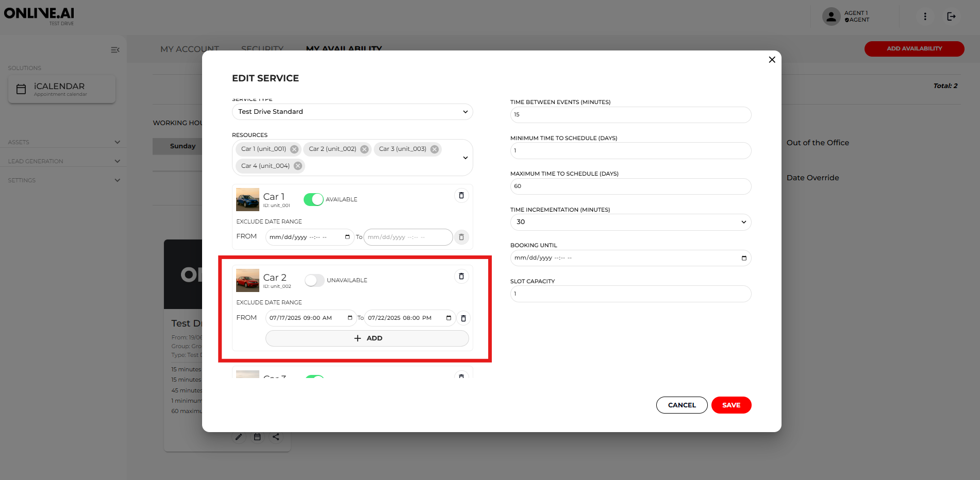Enable Car 2 availability toggle
The width and height of the screenshot is (980, 480).
coord(314,280)
